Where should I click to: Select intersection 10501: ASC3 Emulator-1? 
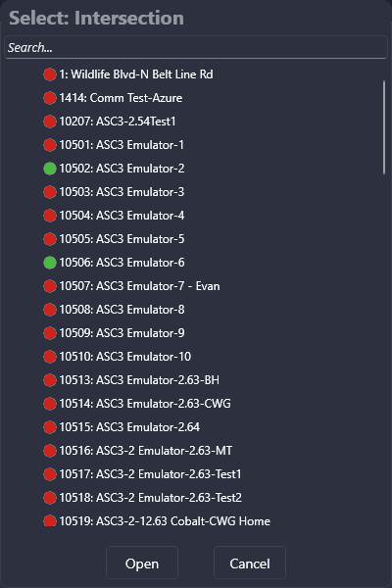pos(122,145)
